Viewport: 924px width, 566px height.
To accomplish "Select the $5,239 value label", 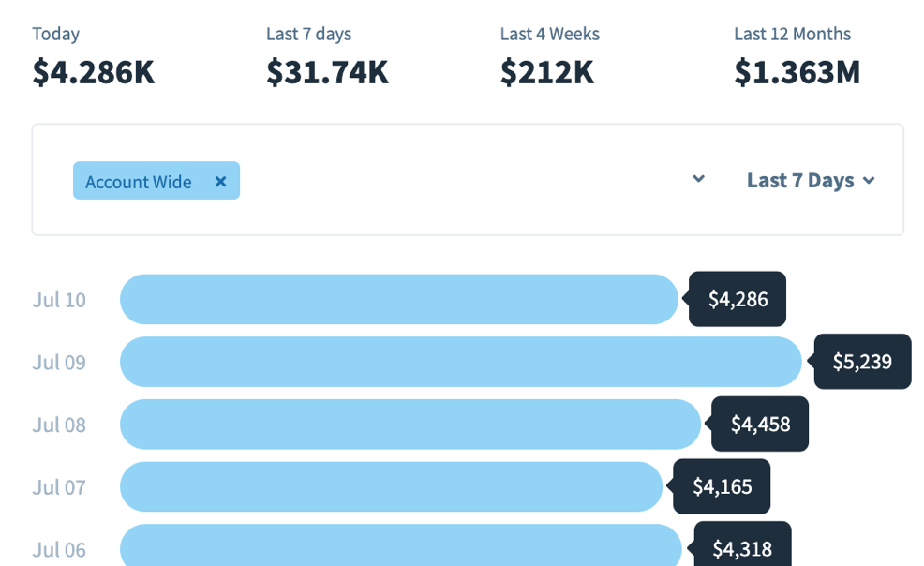I will coord(862,362).
